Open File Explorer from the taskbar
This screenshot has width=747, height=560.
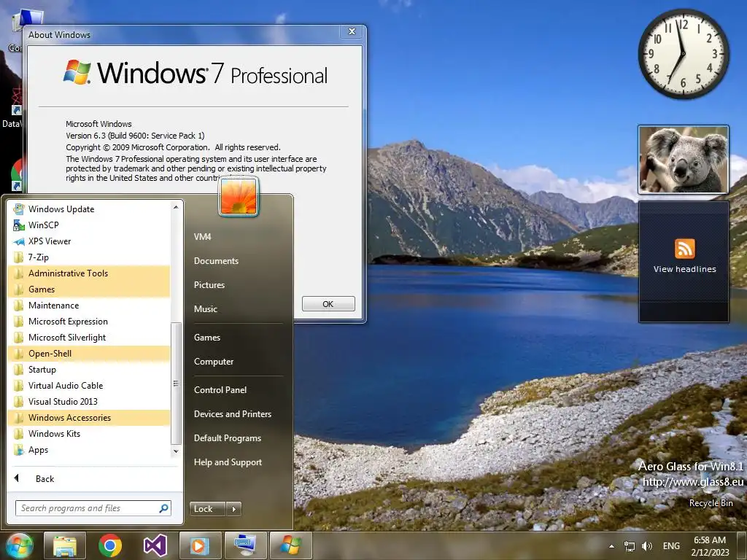pyautogui.click(x=65, y=545)
